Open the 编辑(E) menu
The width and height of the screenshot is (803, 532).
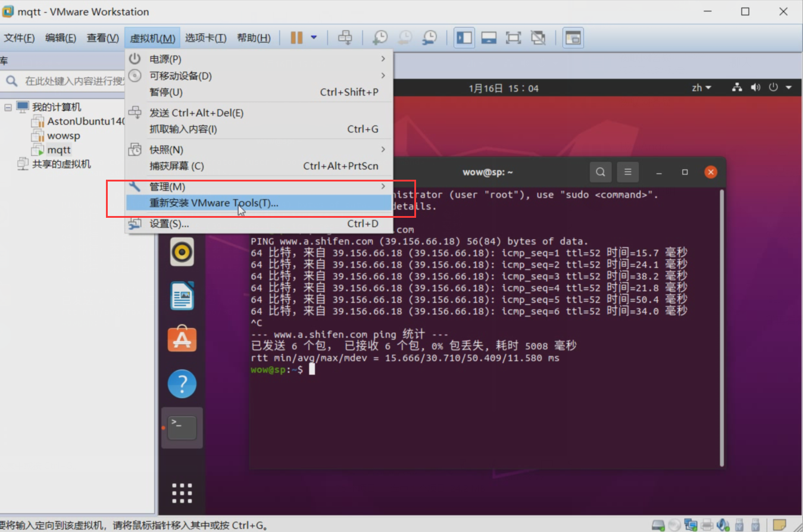(x=61, y=38)
